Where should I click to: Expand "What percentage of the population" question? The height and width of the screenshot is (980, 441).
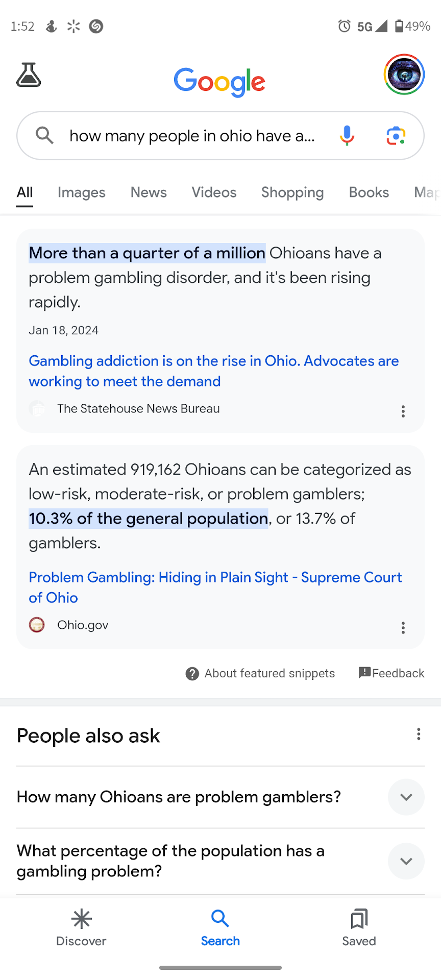coord(406,861)
